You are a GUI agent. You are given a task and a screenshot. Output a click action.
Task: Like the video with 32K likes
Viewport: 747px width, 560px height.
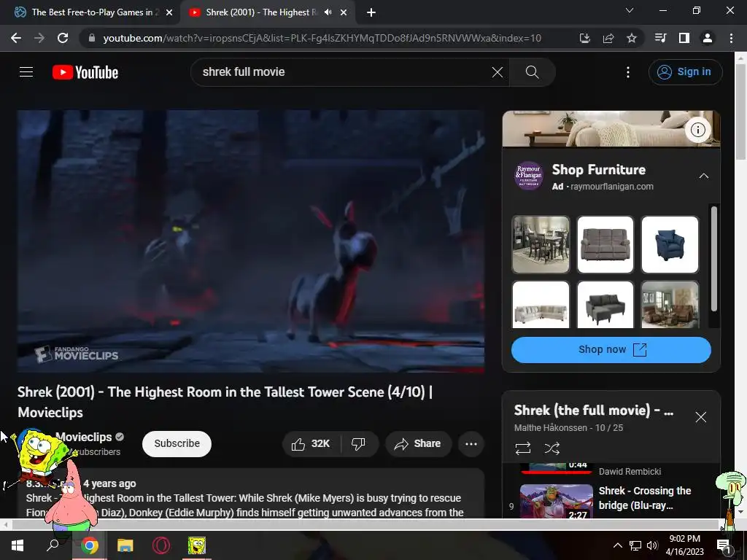pos(311,444)
